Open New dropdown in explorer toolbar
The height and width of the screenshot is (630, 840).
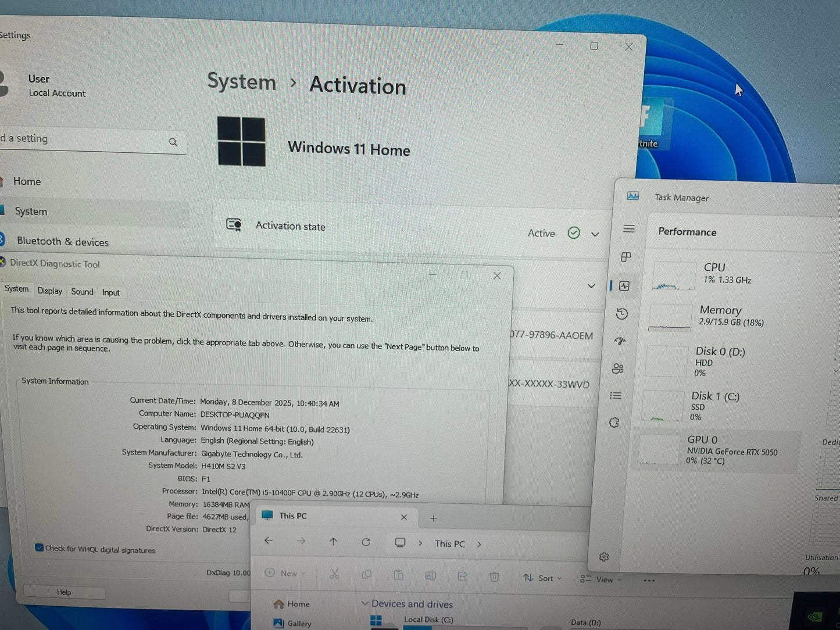pyautogui.click(x=285, y=573)
